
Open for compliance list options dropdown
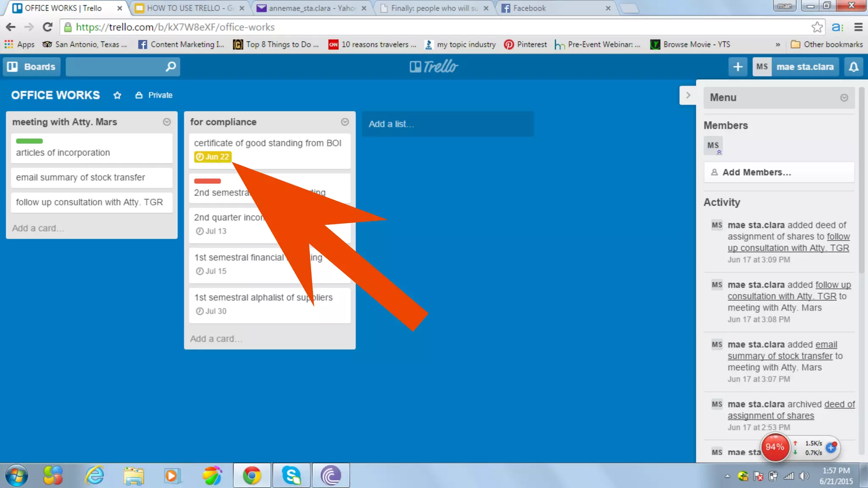(x=345, y=122)
